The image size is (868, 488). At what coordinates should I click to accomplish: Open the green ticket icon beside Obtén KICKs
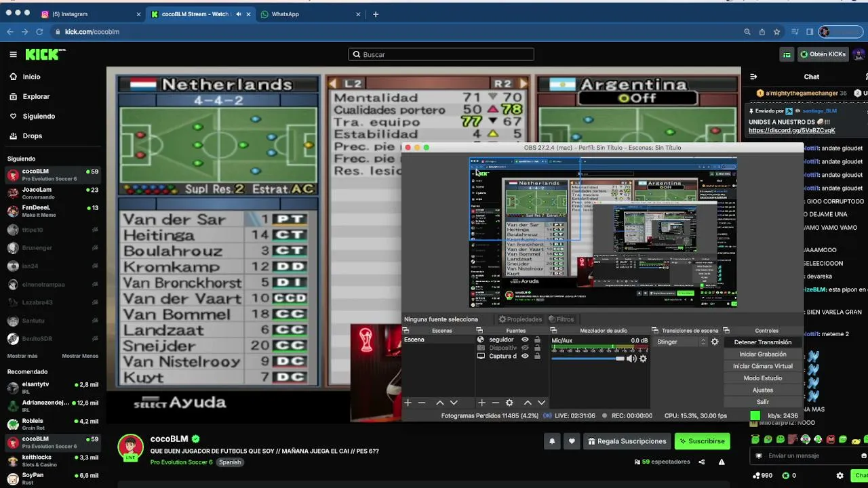[x=787, y=55]
